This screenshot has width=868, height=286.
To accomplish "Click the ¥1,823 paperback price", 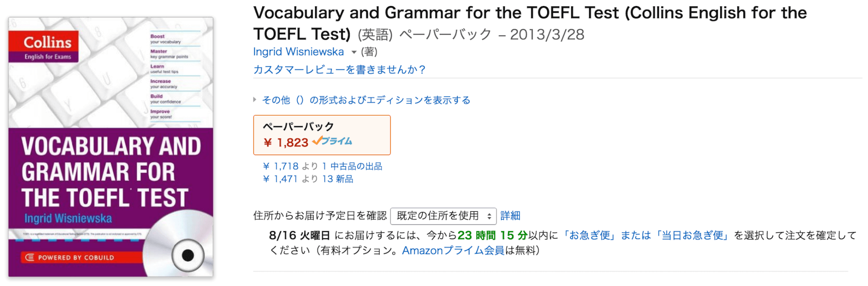I will [x=286, y=143].
